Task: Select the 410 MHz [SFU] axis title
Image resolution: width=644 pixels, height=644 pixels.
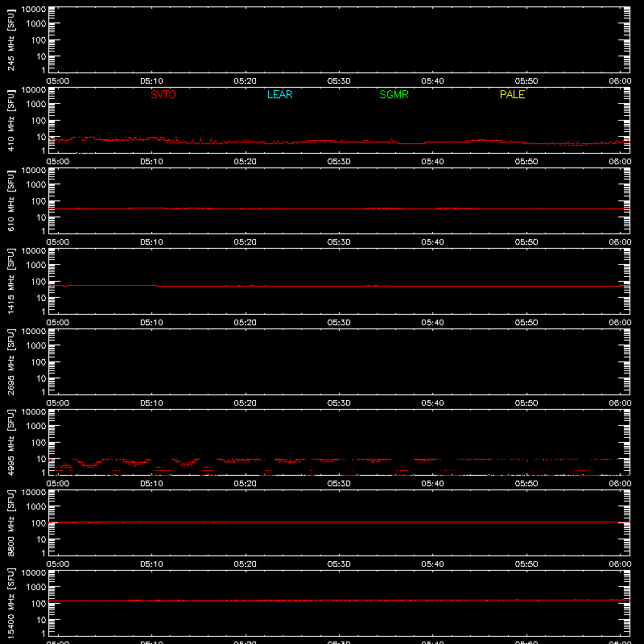Action: click(x=10, y=120)
